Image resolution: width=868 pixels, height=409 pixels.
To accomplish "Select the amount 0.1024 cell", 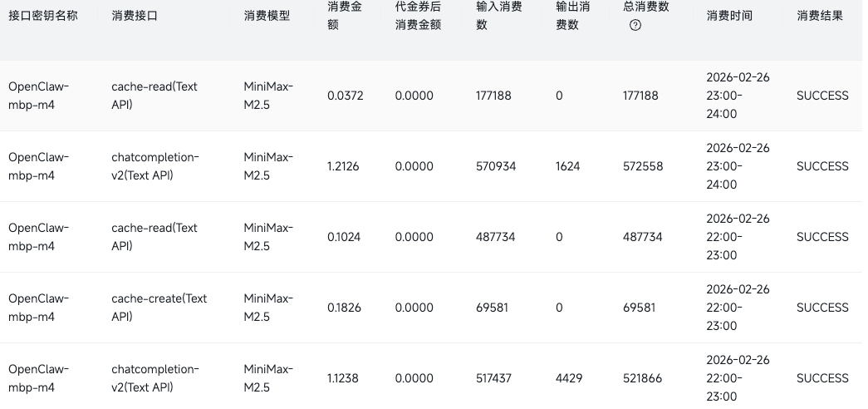I will click(x=344, y=237).
